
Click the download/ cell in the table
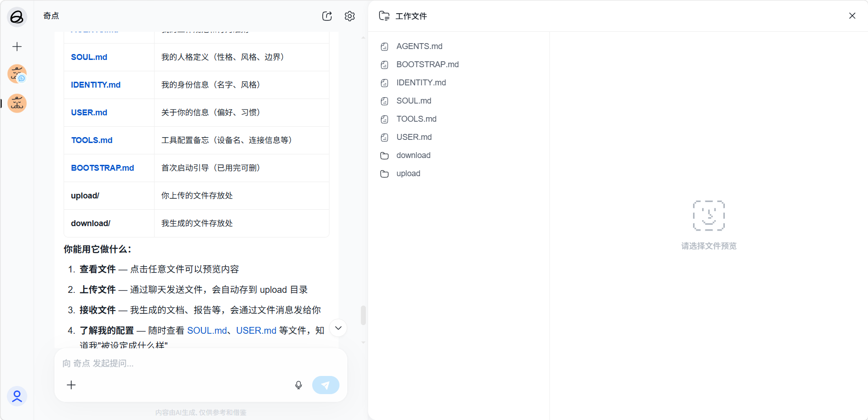109,223
